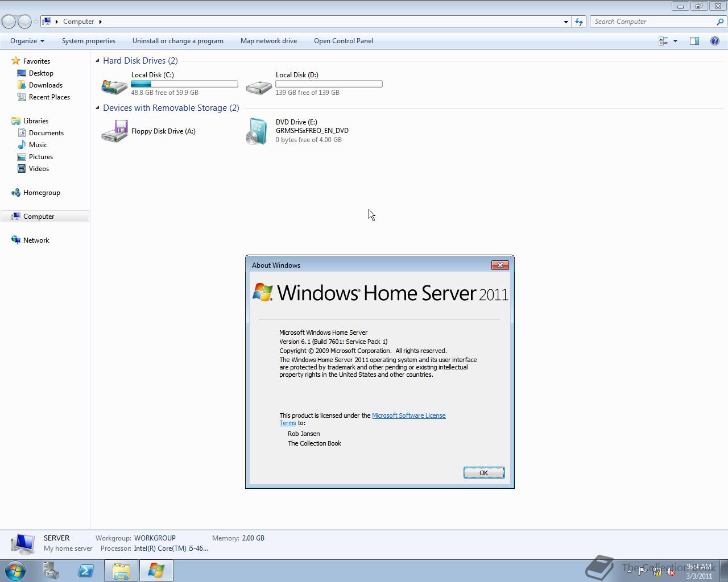Collapse Hard Disk Drives group
The height and width of the screenshot is (582, 728).
click(x=97, y=61)
